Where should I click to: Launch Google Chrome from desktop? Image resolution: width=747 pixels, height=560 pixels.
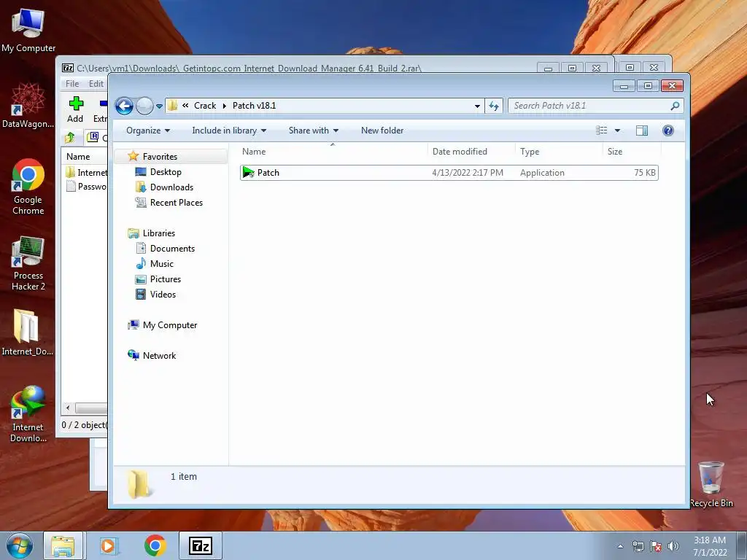coord(28,187)
